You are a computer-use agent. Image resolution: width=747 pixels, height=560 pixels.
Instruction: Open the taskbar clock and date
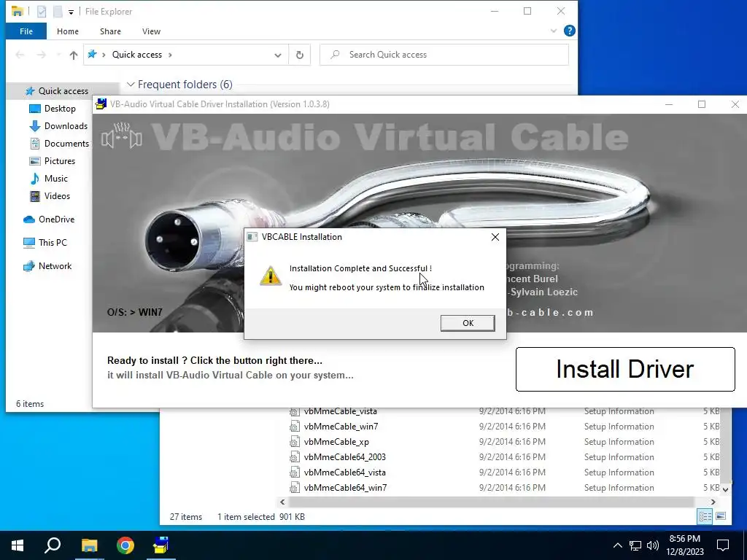[x=684, y=545]
